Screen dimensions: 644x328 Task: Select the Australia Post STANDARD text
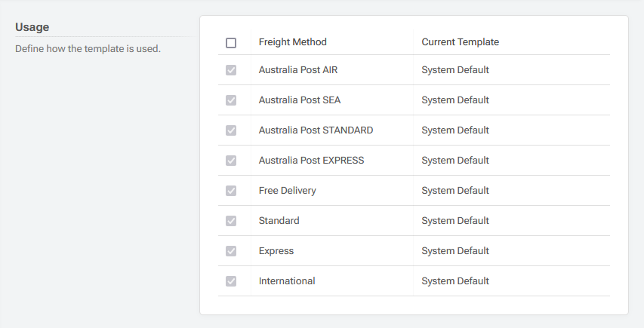click(316, 130)
